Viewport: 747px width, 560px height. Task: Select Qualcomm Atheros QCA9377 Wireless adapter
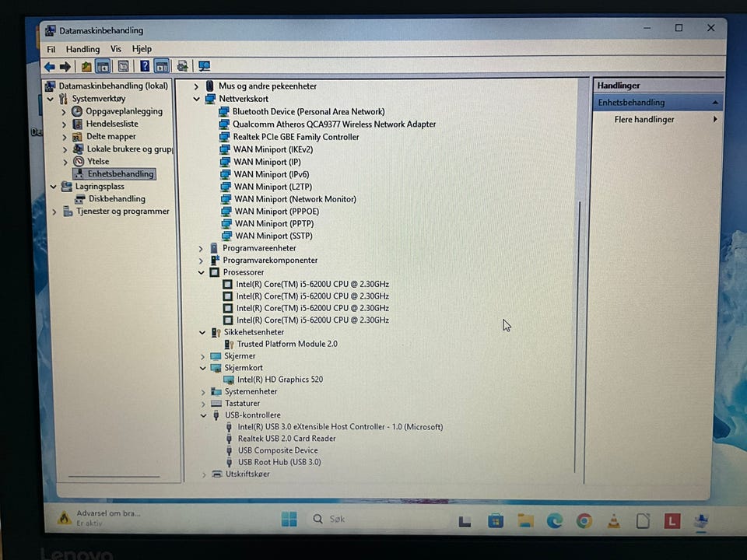pos(334,124)
